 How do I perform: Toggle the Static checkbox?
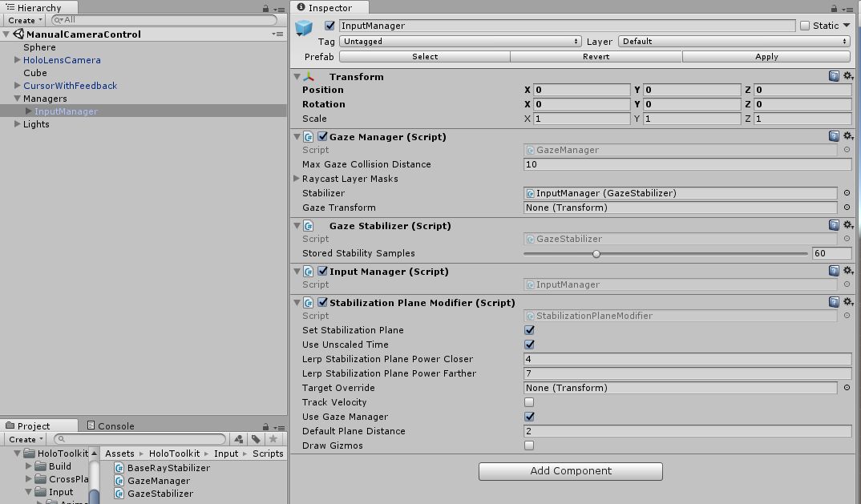(805, 26)
